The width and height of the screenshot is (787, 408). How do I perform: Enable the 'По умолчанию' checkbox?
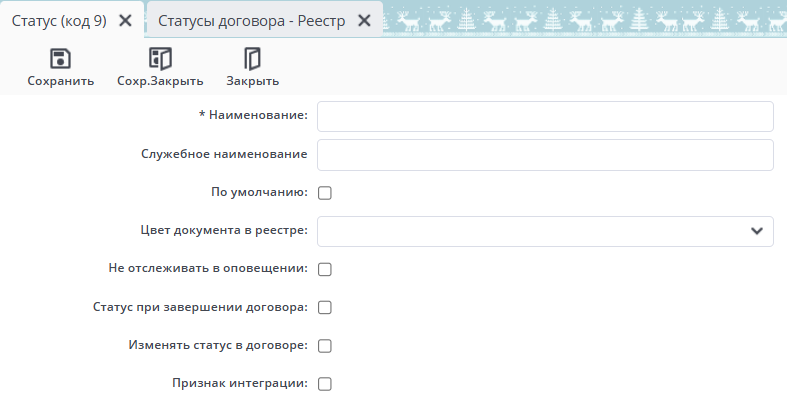point(324,193)
